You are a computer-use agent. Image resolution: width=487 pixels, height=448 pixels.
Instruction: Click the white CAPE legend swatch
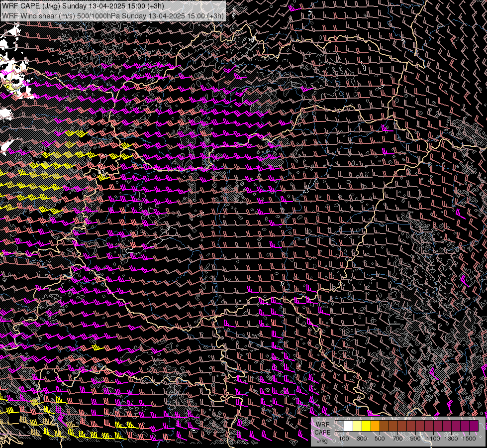point(349,426)
